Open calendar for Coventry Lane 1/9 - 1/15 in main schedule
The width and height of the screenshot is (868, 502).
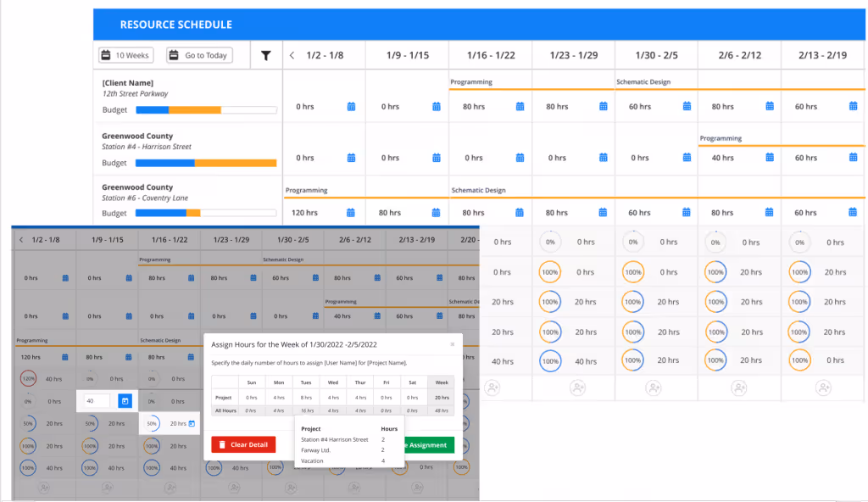pyautogui.click(x=436, y=213)
